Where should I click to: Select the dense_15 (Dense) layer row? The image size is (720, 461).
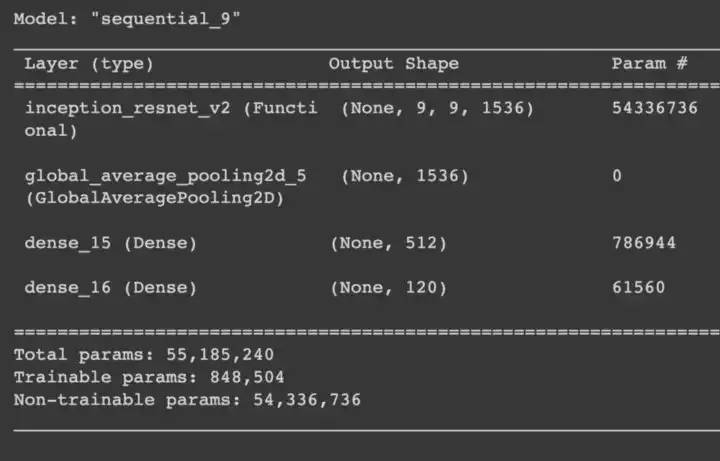click(x=110, y=243)
